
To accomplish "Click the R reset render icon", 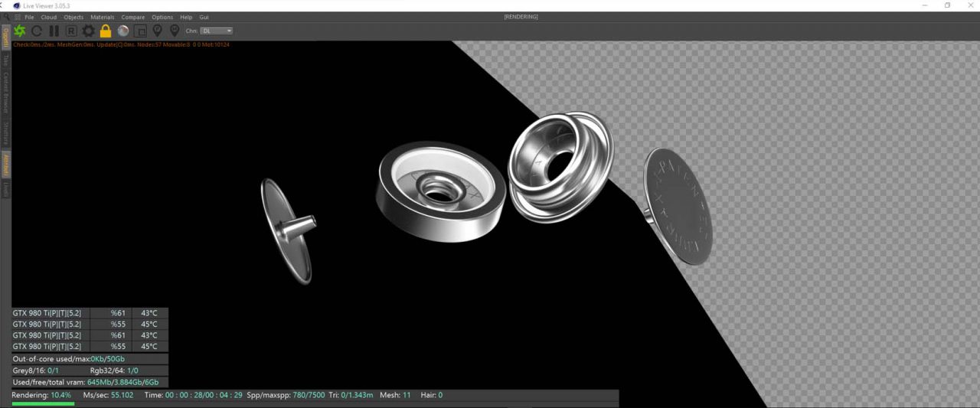I will pos(71,31).
